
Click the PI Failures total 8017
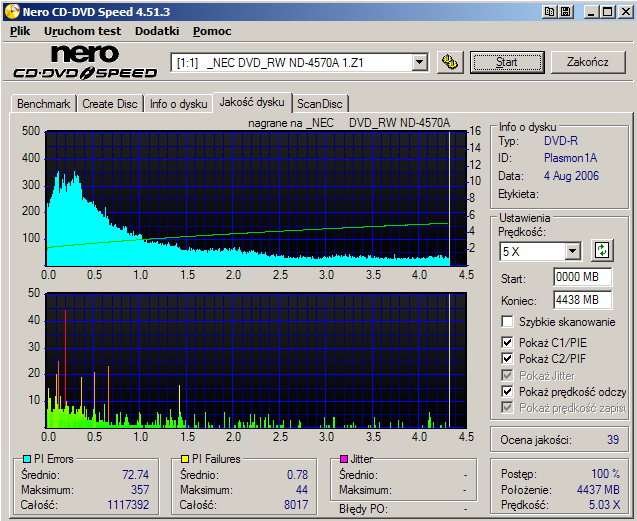pyautogui.click(x=296, y=505)
